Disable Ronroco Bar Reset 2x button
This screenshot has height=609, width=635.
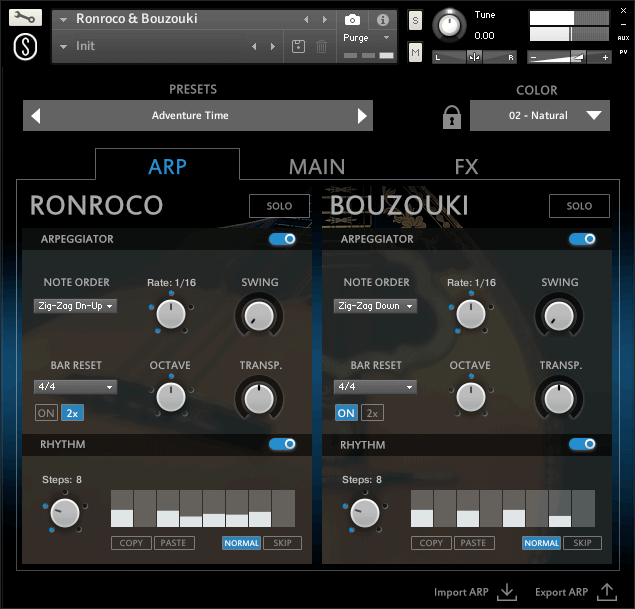click(72, 413)
